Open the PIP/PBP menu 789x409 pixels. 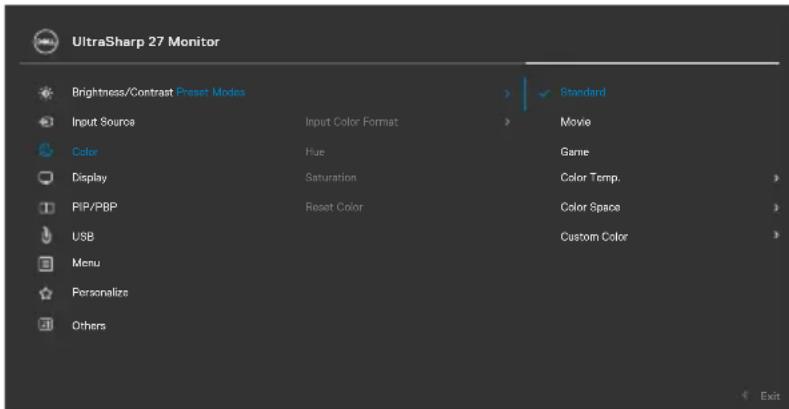pyautogui.click(x=95, y=207)
